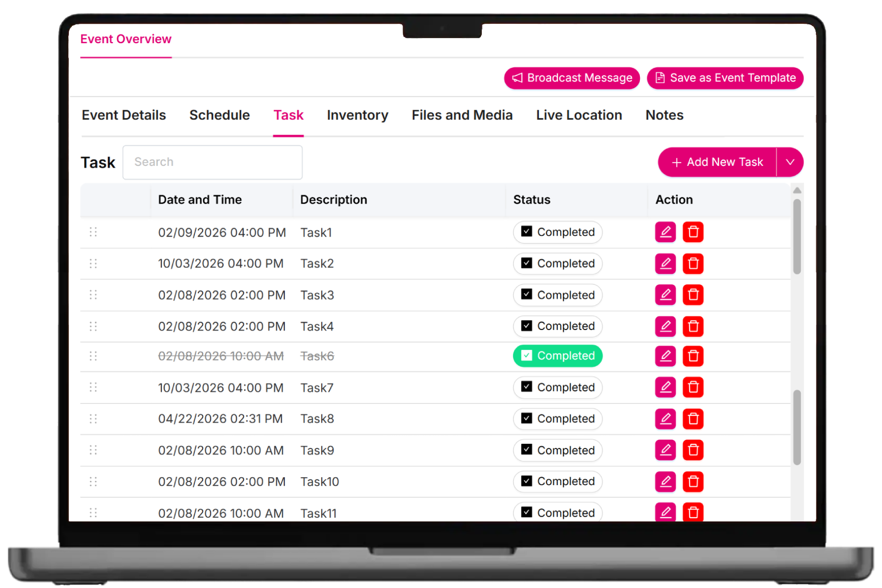
Task: Grab the drag handle beside Task3
Action: [x=93, y=294]
